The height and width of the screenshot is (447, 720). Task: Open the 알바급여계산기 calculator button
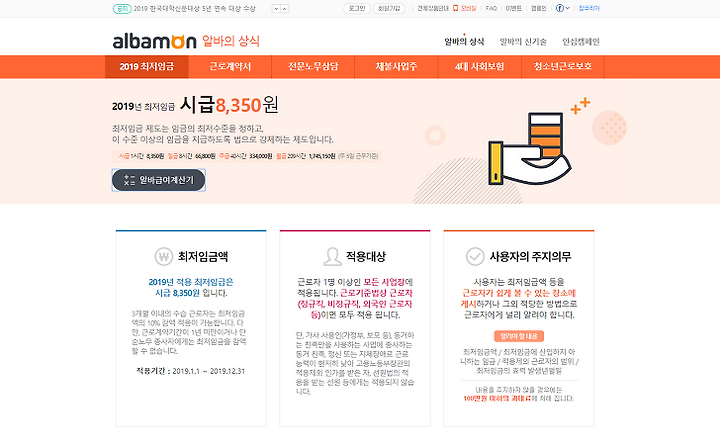(158, 180)
